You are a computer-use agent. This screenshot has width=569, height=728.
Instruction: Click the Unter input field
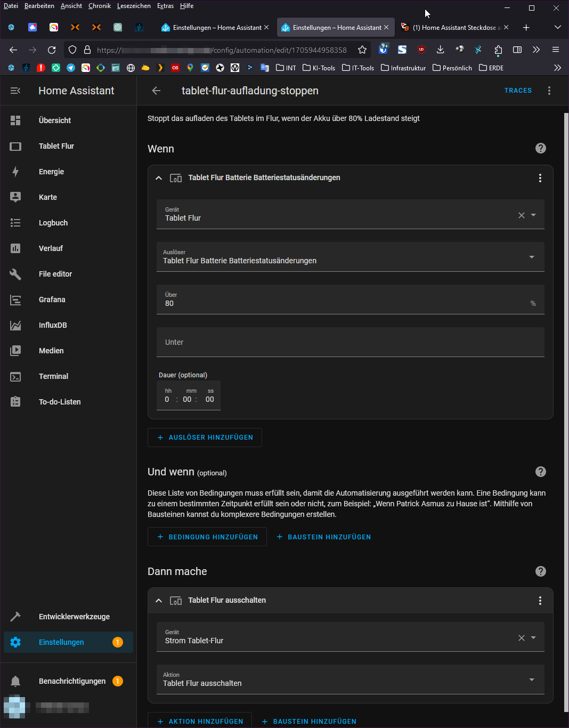(350, 342)
